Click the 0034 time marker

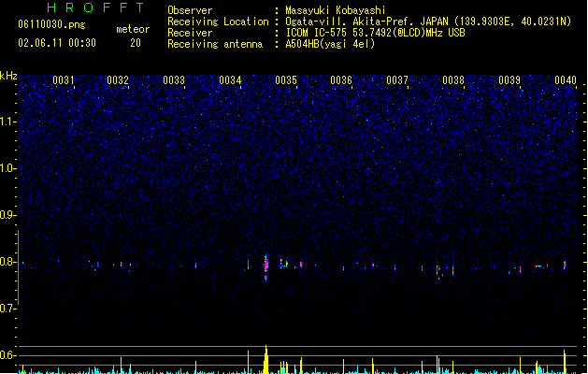(x=230, y=80)
